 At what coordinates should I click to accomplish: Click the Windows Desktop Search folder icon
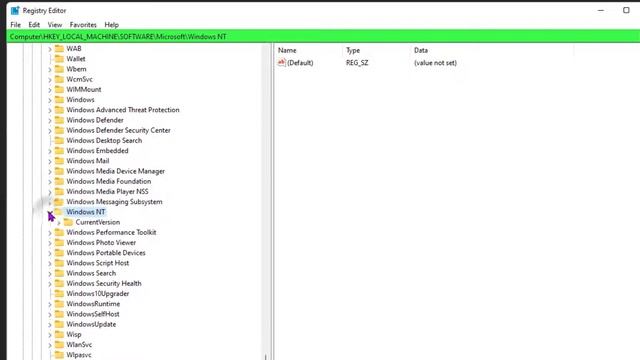coord(59,140)
